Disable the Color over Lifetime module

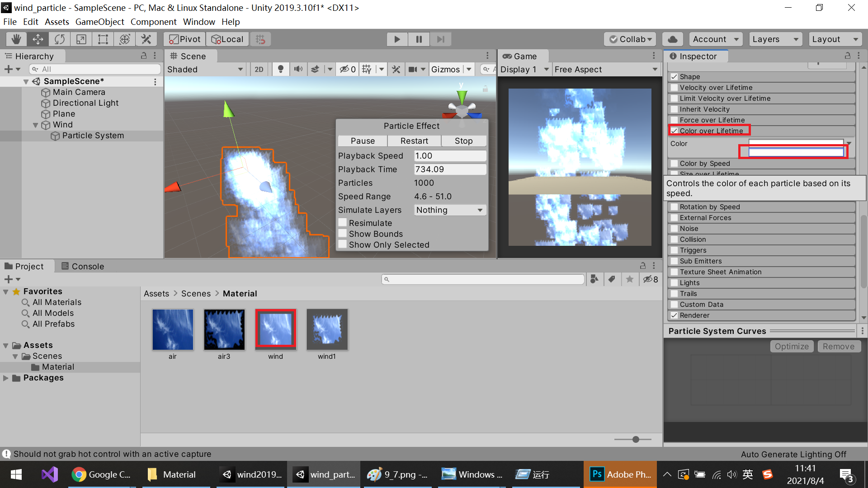[x=675, y=131]
